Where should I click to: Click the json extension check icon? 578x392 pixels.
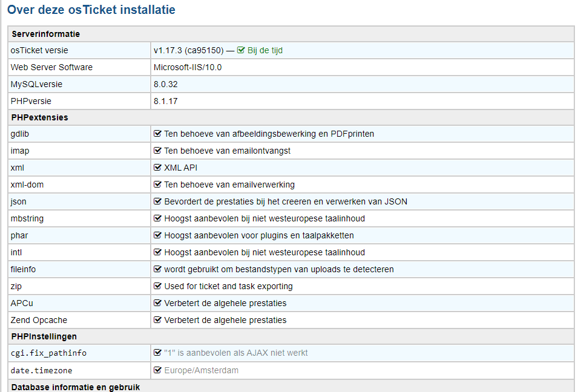157,201
